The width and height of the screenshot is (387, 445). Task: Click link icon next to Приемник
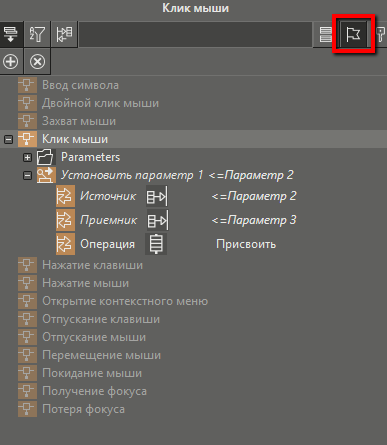point(157,220)
